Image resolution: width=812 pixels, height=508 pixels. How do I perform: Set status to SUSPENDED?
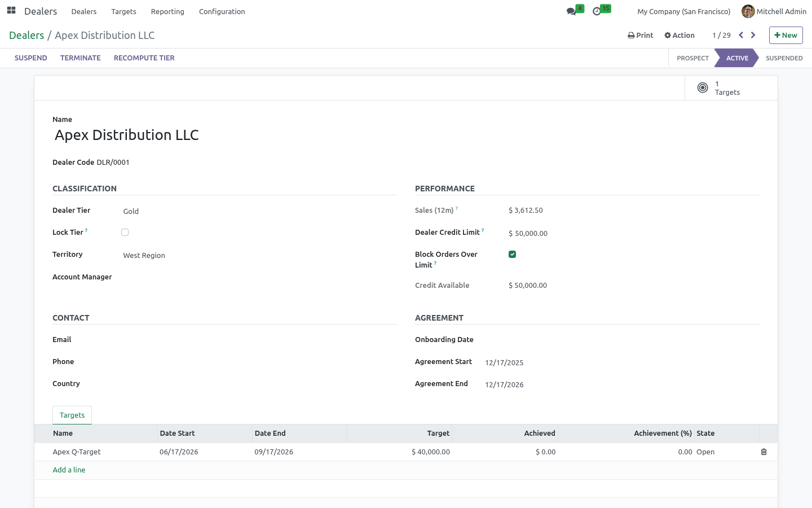pyautogui.click(x=784, y=58)
